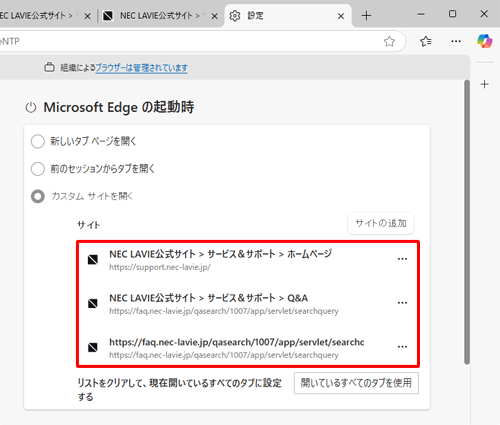Screen dimensions: 500x425
Task: Click the favorites star in the address bar
Action: pyautogui.click(x=389, y=41)
